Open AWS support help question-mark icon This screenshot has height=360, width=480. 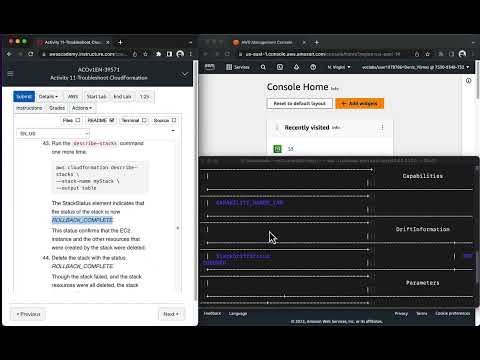(313, 67)
